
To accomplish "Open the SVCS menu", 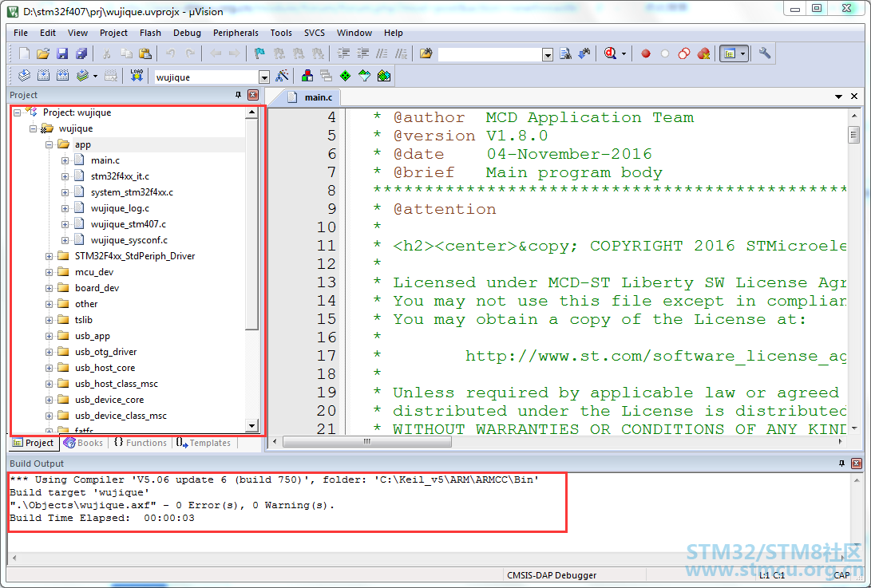I will (315, 33).
